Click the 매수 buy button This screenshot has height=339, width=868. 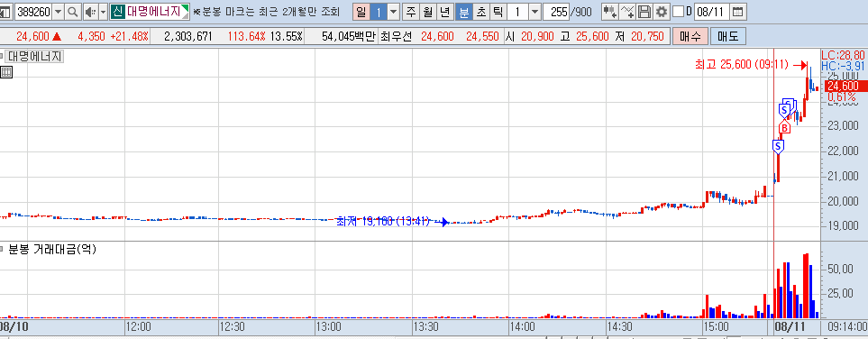[690, 37]
